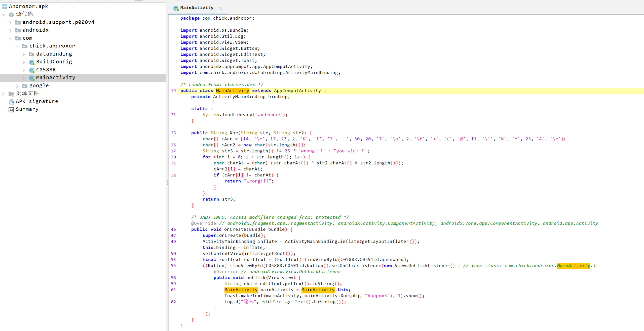The width and height of the screenshot is (644, 331).
Task: Click the "androxor" library string
Action: 269,115
